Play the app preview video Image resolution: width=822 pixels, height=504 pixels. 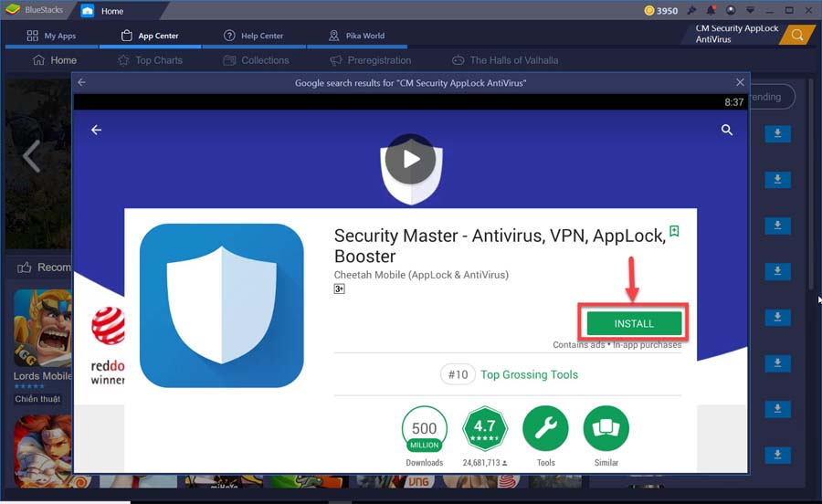click(410, 159)
